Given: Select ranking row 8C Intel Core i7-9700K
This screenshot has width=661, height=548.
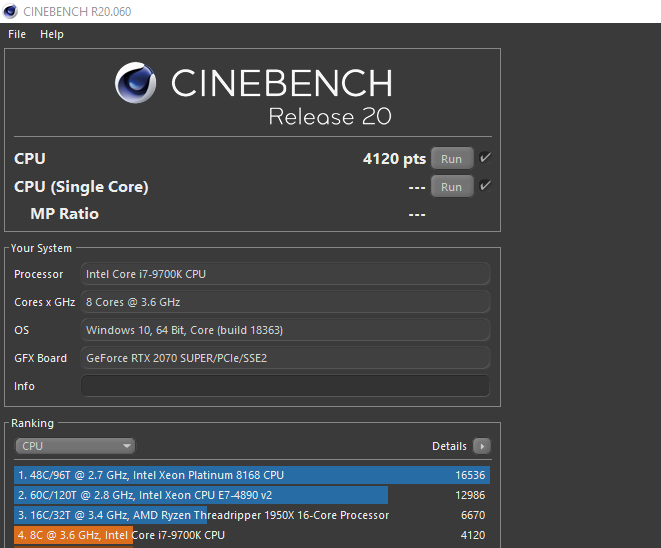Looking at the screenshot, I should tap(252, 535).
